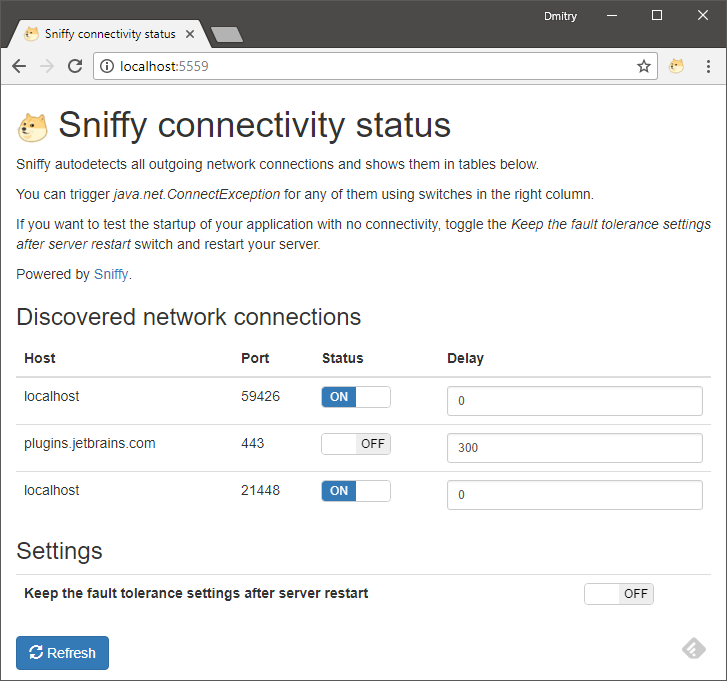Click the Settings heading
The height and width of the screenshot is (681, 727).
(59, 551)
